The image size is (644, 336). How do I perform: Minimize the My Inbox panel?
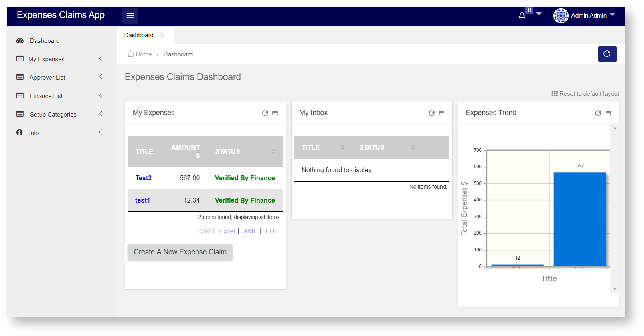[441, 113]
